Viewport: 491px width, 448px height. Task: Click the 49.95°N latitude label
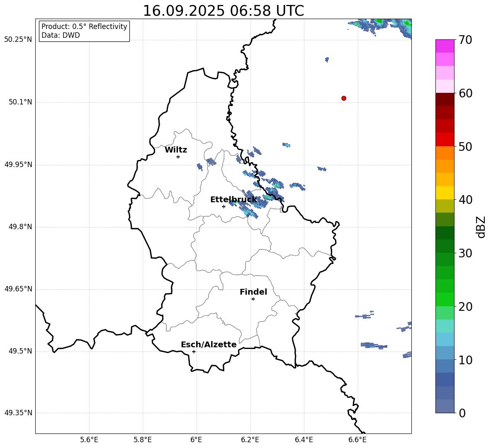[x=18, y=165]
